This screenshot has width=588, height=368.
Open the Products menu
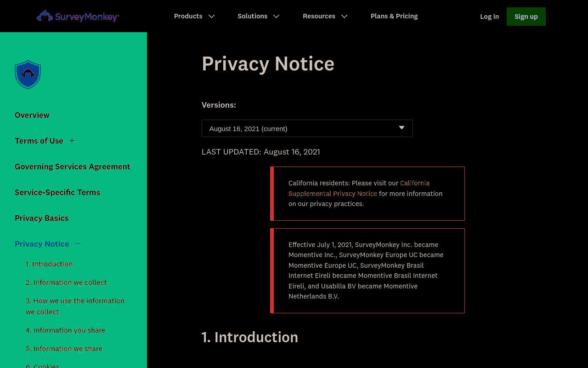point(188,16)
